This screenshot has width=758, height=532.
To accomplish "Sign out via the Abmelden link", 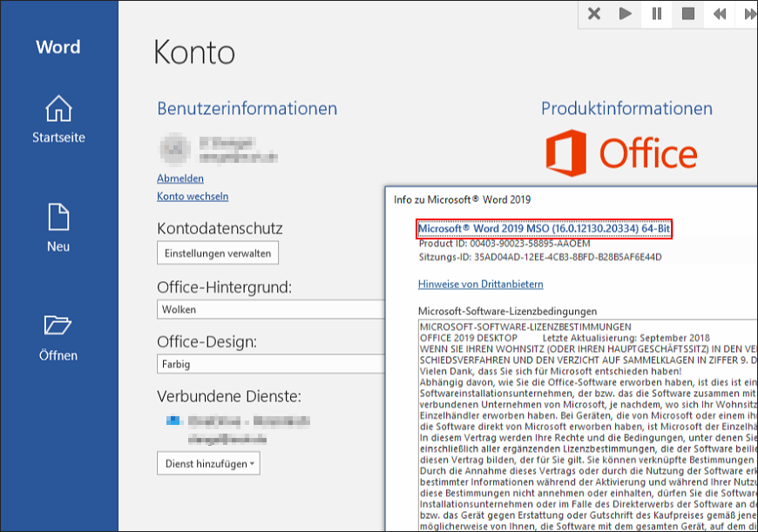I will (180, 178).
